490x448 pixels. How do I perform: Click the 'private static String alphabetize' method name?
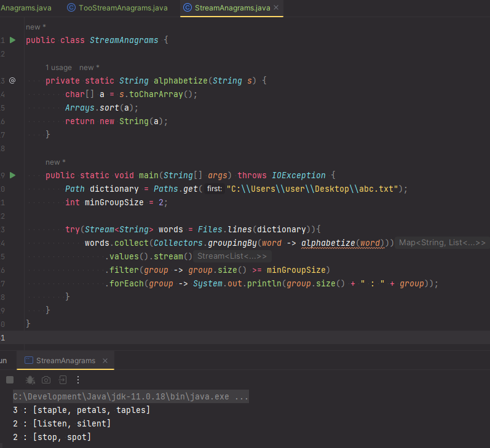click(181, 81)
